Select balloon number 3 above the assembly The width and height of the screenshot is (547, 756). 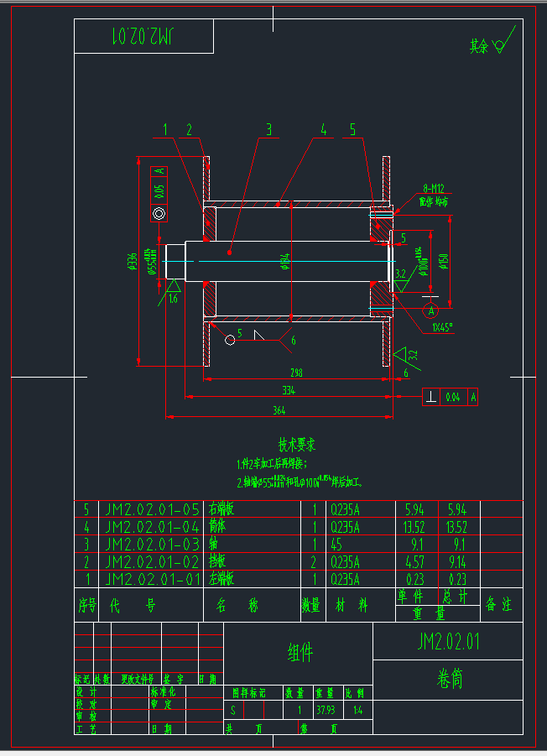(x=269, y=130)
